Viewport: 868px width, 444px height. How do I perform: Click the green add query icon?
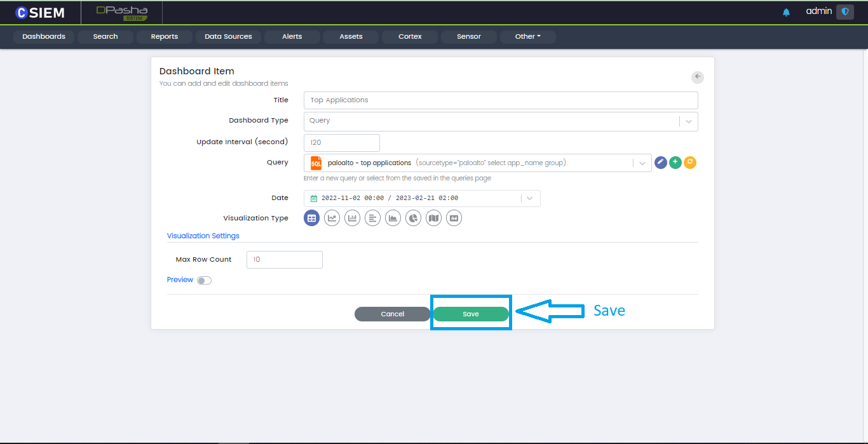point(675,163)
